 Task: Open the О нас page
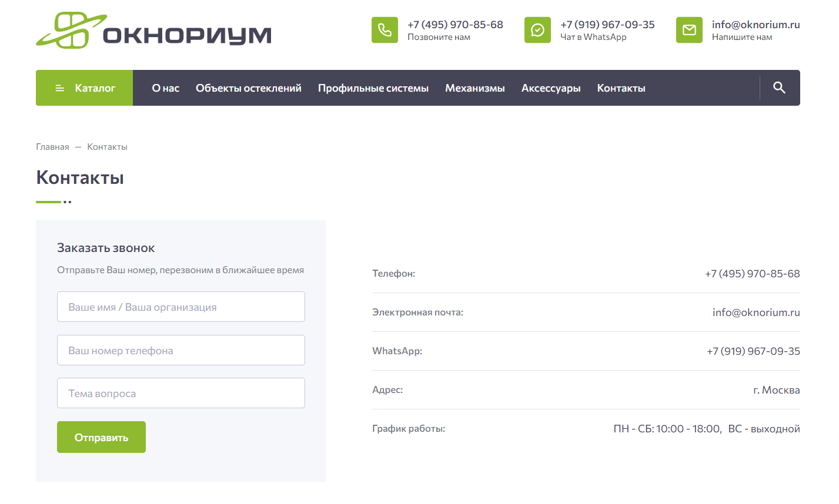click(x=165, y=88)
